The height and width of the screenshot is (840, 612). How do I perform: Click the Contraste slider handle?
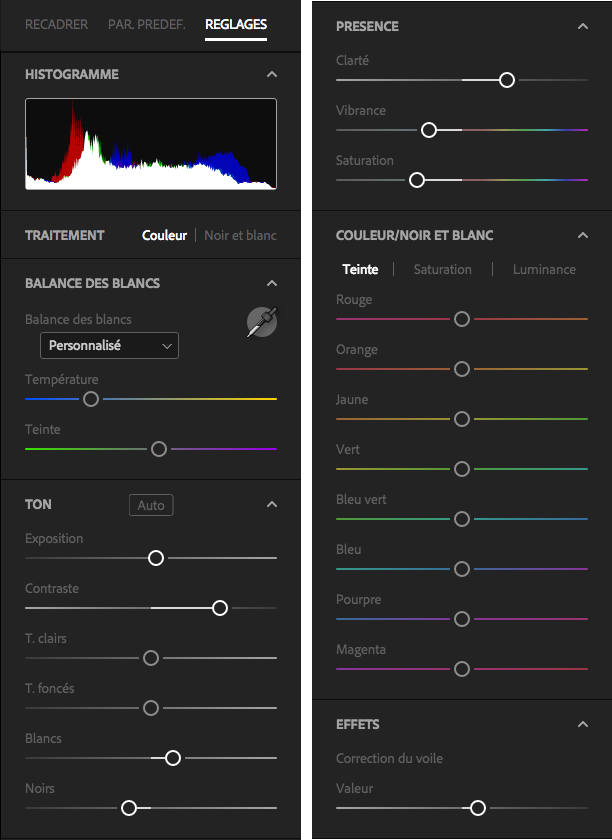pos(220,608)
